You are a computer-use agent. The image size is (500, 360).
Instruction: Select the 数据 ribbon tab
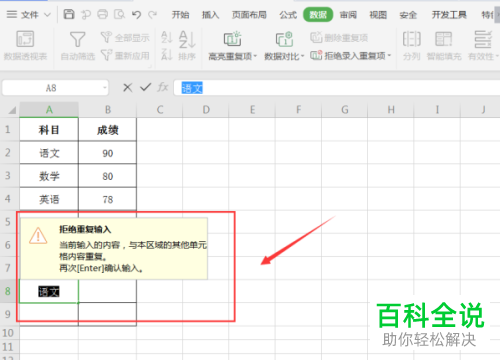click(x=318, y=15)
